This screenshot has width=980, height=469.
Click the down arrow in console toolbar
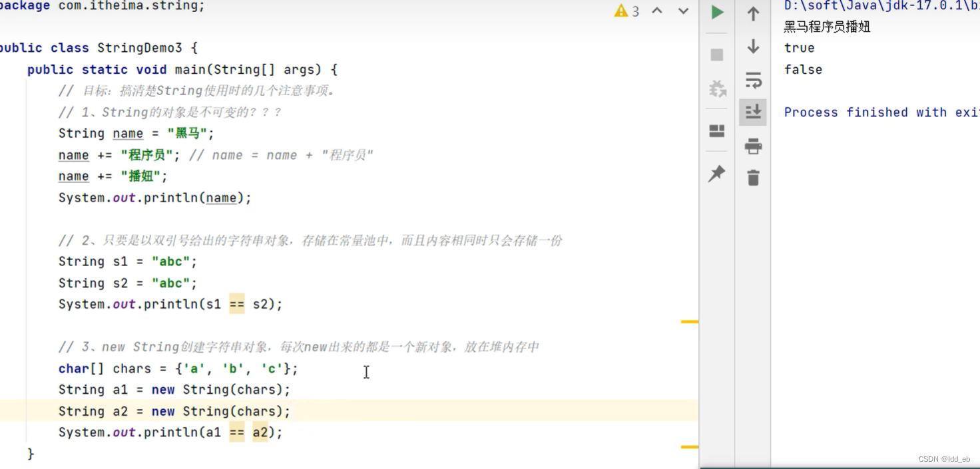[753, 46]
